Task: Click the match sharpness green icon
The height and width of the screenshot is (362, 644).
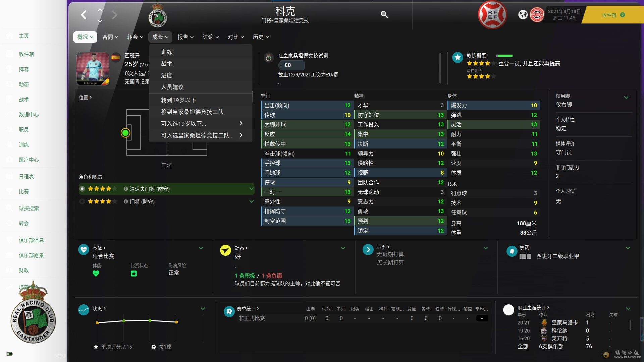Action: (x=134, y=274)
